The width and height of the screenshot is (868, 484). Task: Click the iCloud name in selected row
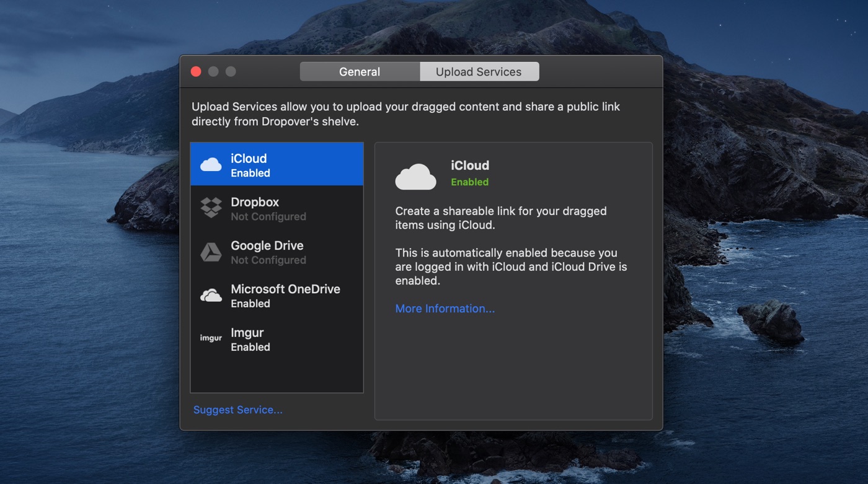click(249, 159)
